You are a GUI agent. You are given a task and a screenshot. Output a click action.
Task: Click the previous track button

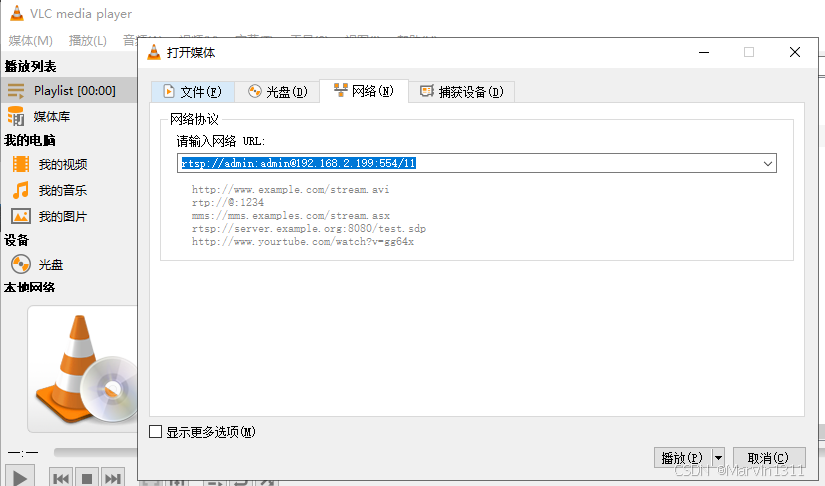pos(61,478)
